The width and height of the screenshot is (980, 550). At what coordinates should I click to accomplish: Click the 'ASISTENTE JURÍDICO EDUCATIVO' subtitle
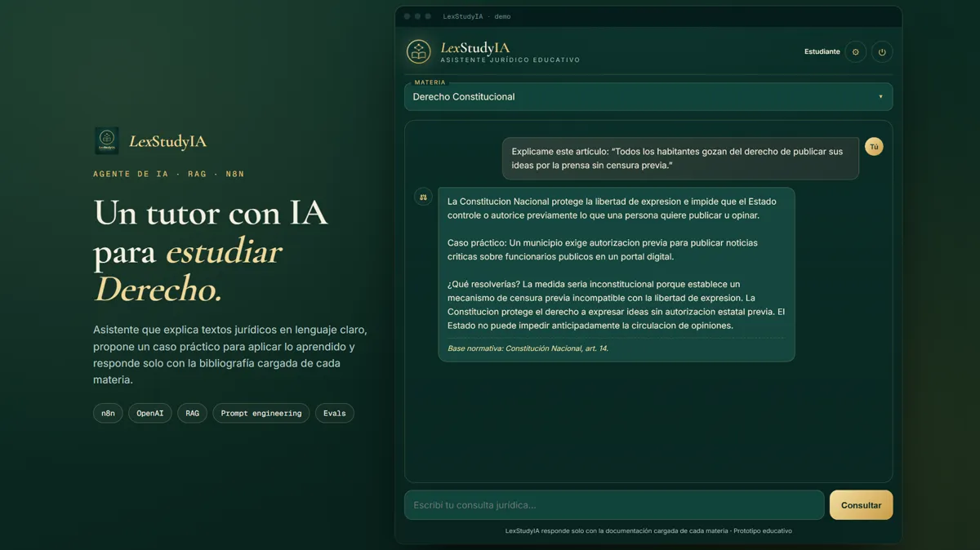[x=510, y=60]
